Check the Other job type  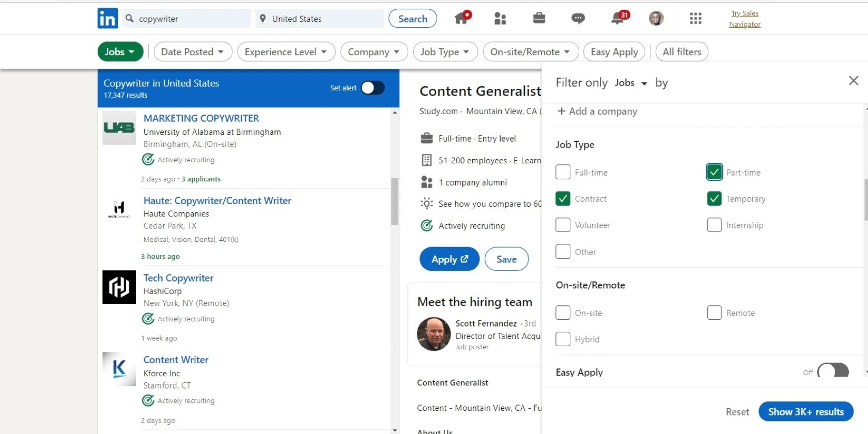click(563, 252)
